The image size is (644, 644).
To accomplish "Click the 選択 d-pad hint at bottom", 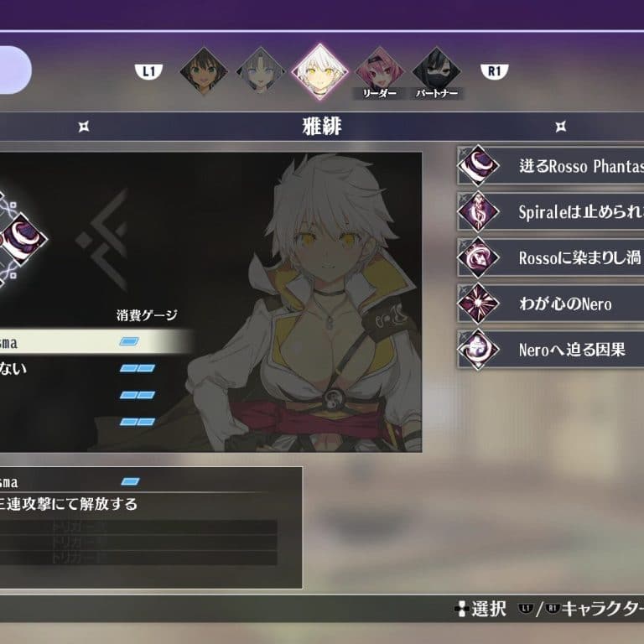I will click(x=480, y=609).
